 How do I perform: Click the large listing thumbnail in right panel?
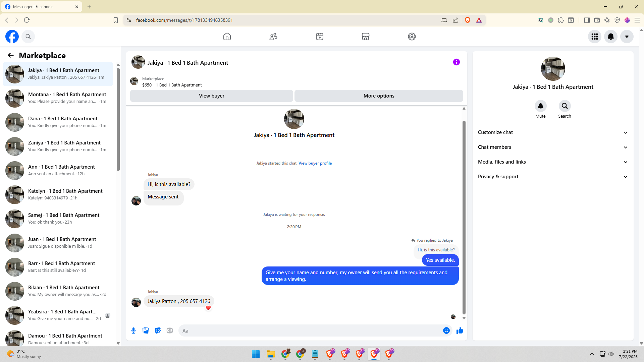tap(553, 69)
